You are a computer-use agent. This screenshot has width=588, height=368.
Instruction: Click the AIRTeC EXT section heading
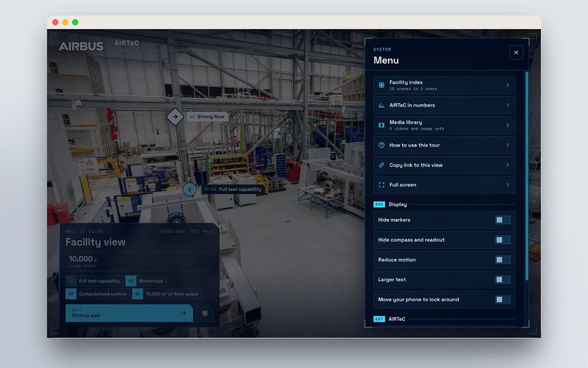397,319
